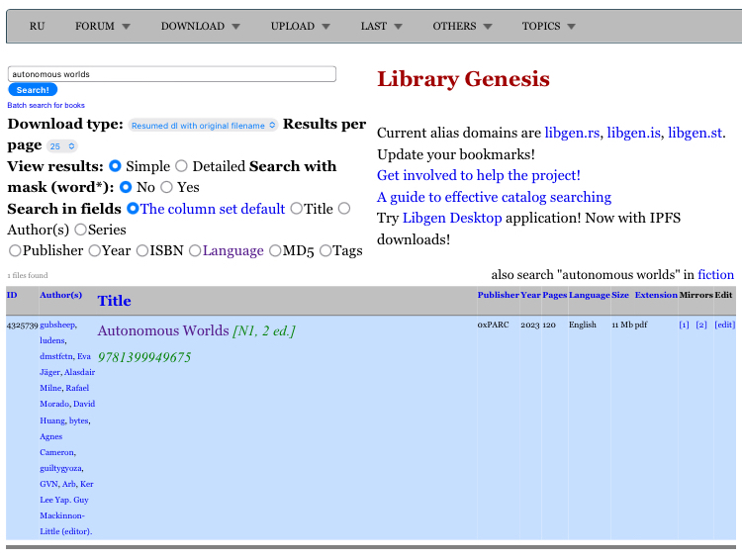742x560 pixels.
Task: Click the Search! button
Action: 33,90
